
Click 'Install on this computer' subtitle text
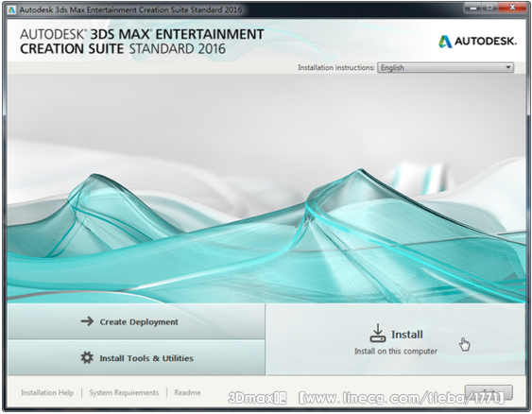coord(396,352)
